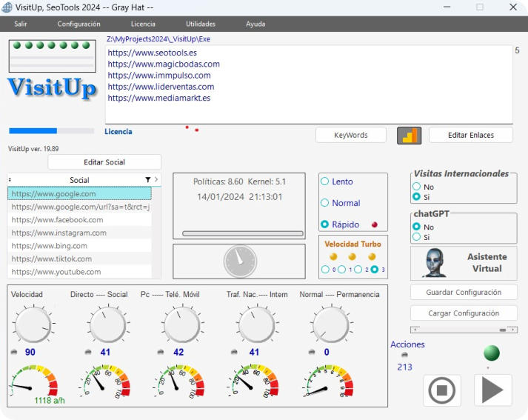The width and height of the screenshot is (528, 420).
Task: Click the gauge under Pc — Telé. Móvil
Action: (179, 381)
